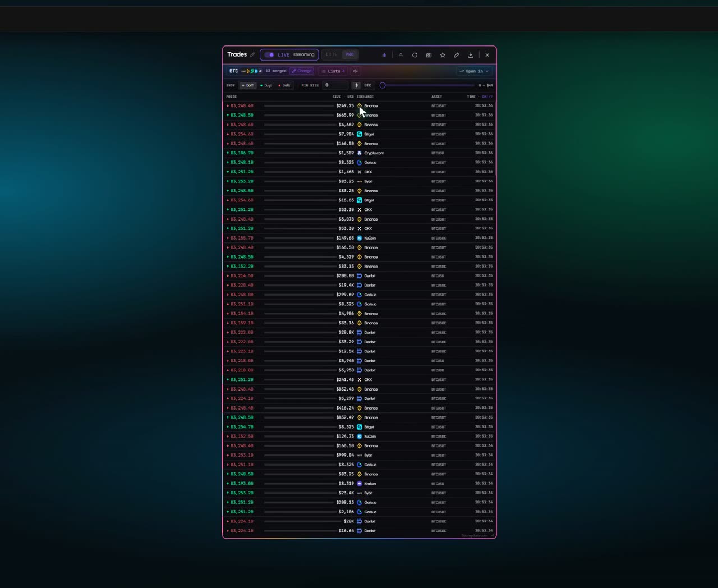The height and width of the screenshot is (588, 718).
Task: Click the EXCHANGE column header
Action: point(365,97)
